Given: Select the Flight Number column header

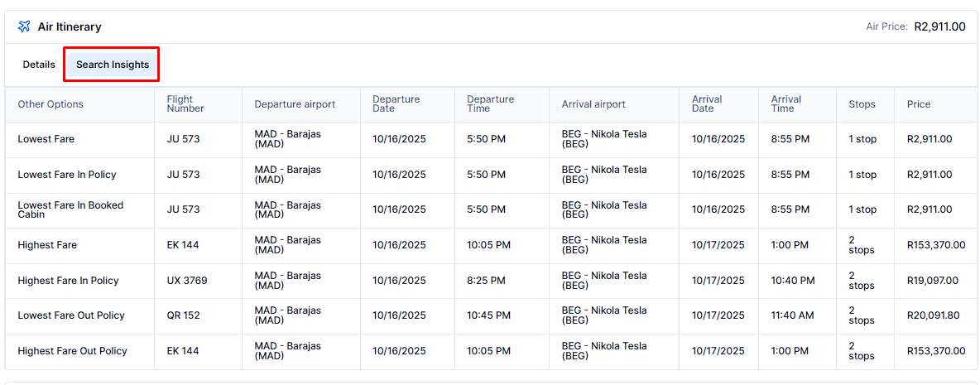Looking at the screenshot, I should tap(185, 104).
